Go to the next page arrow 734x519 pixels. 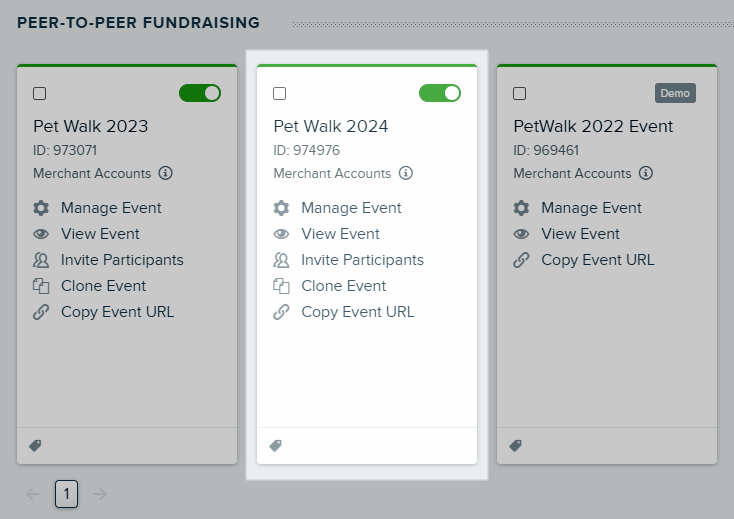pos(100,494)
